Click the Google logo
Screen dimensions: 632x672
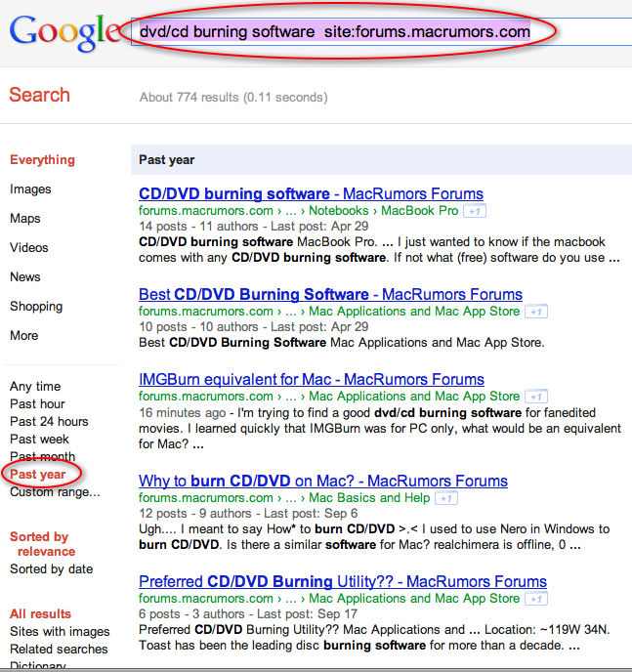click(65, 33)
